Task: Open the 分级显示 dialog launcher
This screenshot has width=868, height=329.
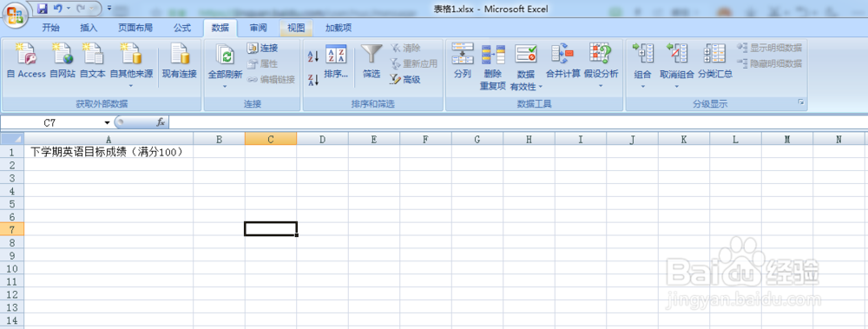Action: coord(800,103)
